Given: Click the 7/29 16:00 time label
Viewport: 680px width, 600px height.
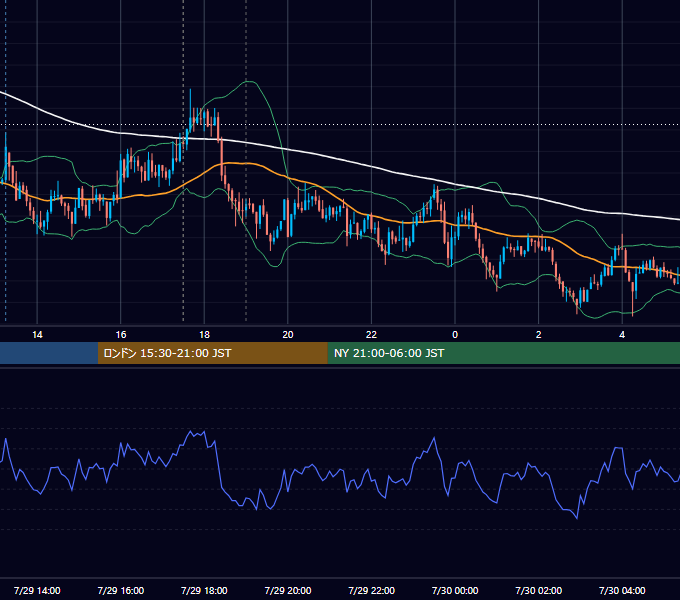Looking at the screenshot, I should 121,590.
